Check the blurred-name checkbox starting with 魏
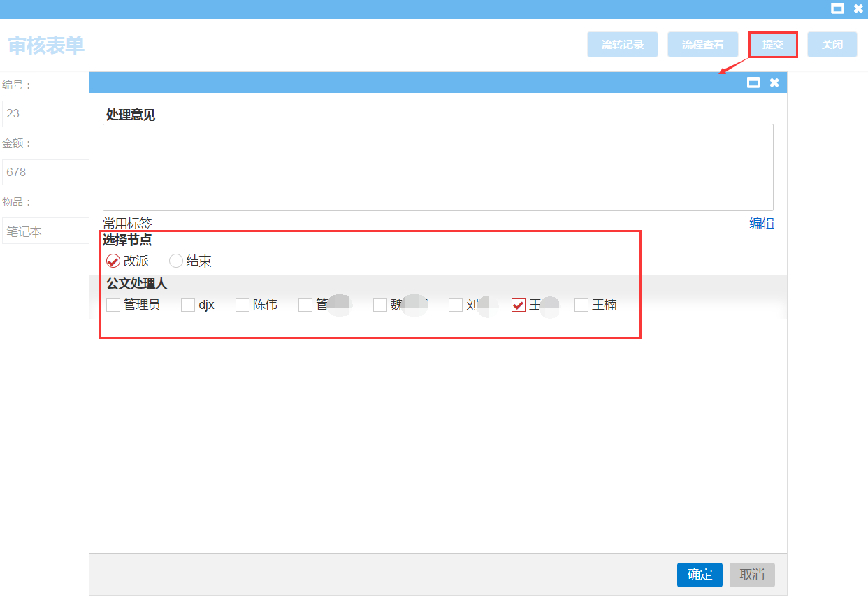Screen dimensions: 868x597 point(380,305)
